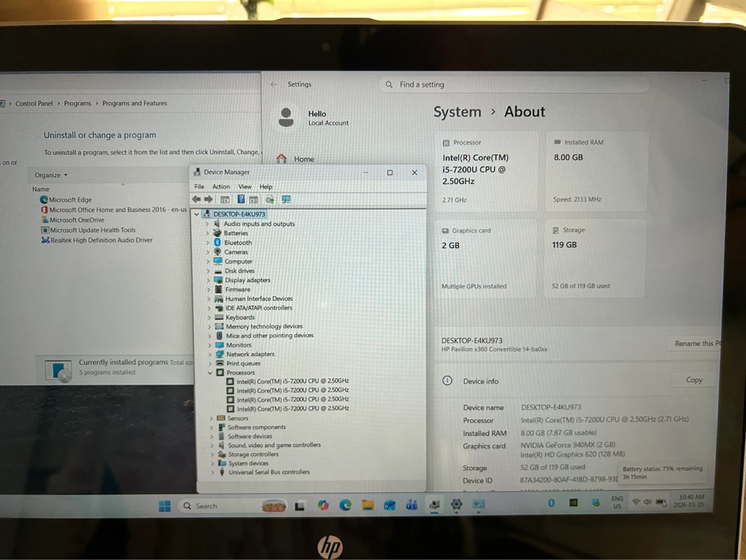Open the View menu in Device Manager
Viewport: 746px width, 560px height.
(x=245, y=186)
